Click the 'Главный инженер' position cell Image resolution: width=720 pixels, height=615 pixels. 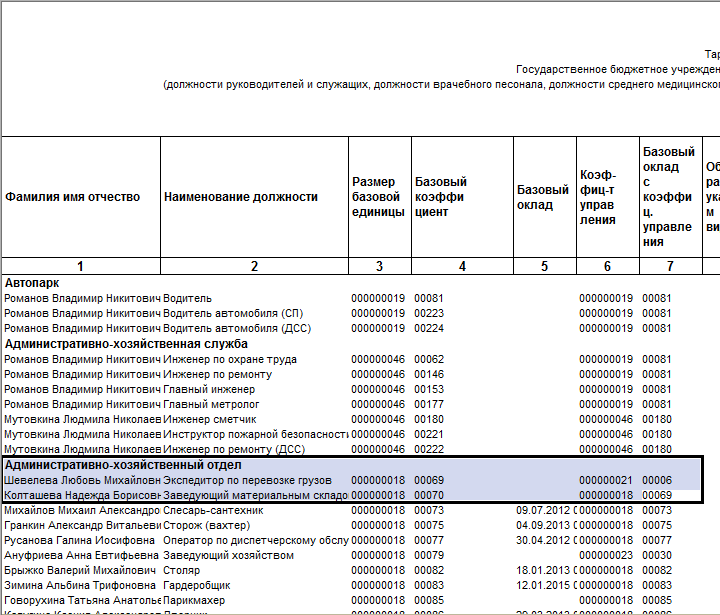tap(209, 389)
